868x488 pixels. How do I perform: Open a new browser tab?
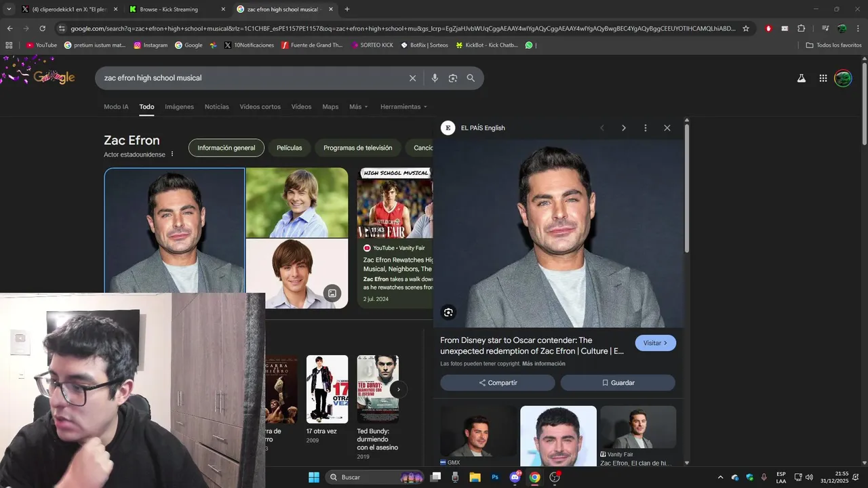(347, 9)
